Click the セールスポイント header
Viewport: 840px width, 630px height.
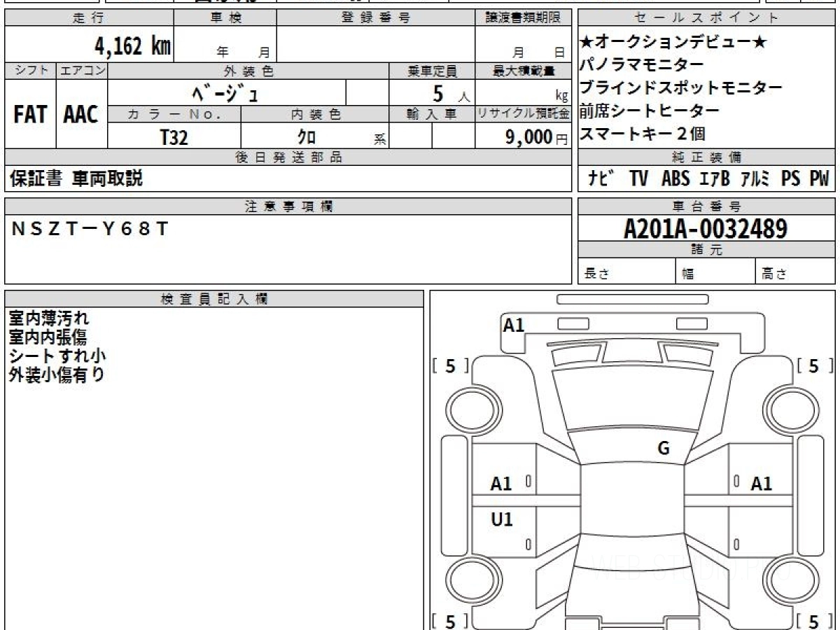pyautogui.click(x=706, y=18)
